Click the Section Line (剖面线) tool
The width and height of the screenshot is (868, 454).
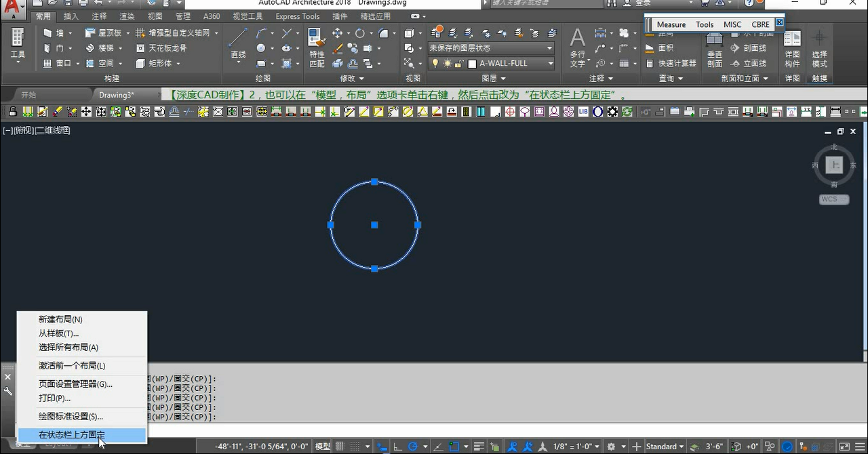tap(748, 48)
